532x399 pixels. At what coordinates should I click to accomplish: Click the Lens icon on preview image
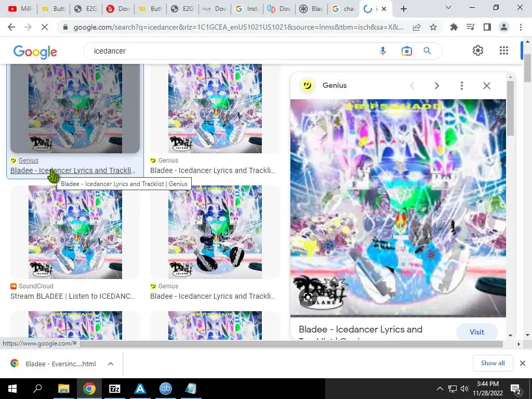point(308,298)
